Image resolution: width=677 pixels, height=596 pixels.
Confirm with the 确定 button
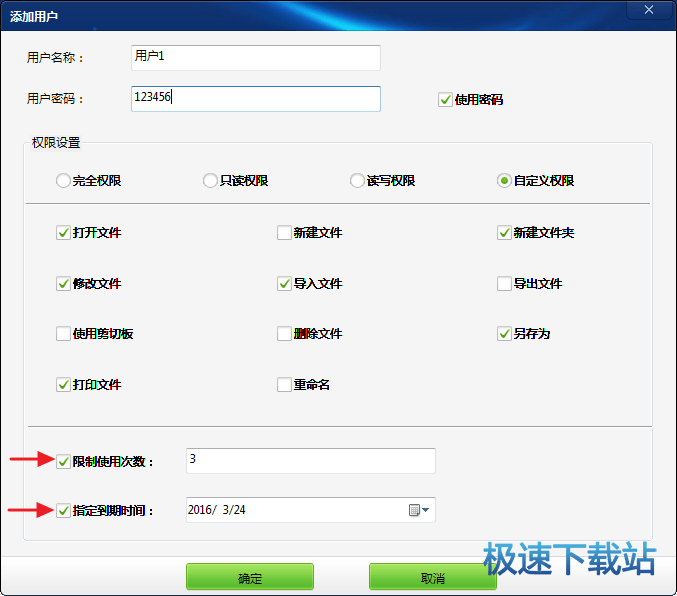pyautogui.click(x=250, y=577)
